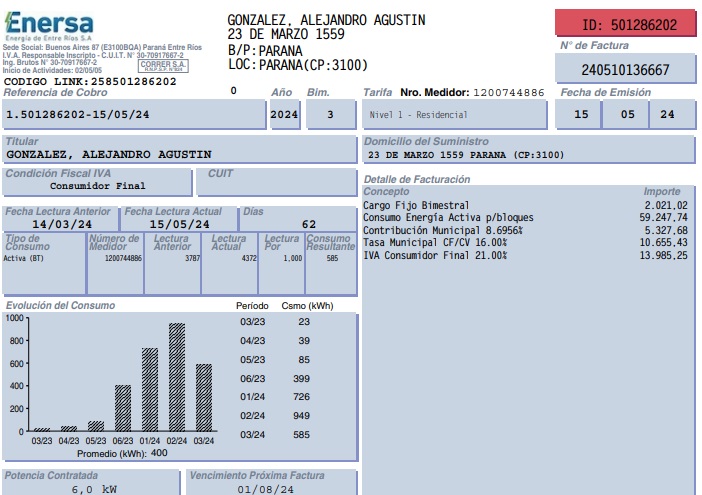Click the Bim. field showing 3
The image size is (702, 495).
pyautogui.click(x=329, y=115)
